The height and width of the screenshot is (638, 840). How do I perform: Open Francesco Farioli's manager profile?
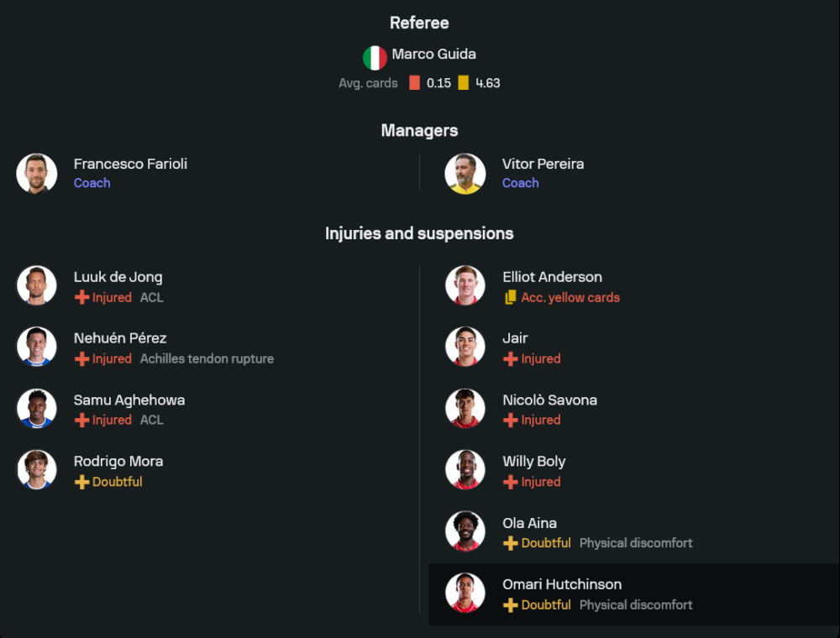pos(130,165)
